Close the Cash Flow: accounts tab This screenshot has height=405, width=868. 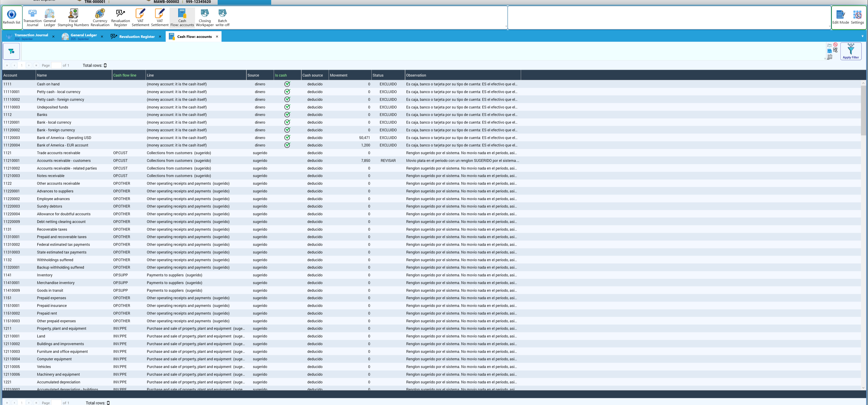pos(217,36)
